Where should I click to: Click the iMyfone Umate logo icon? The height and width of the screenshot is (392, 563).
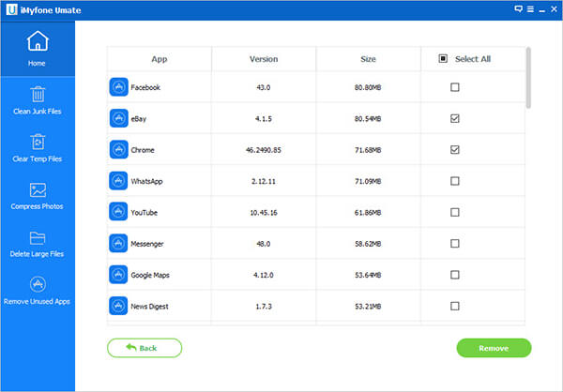(11, 9)
